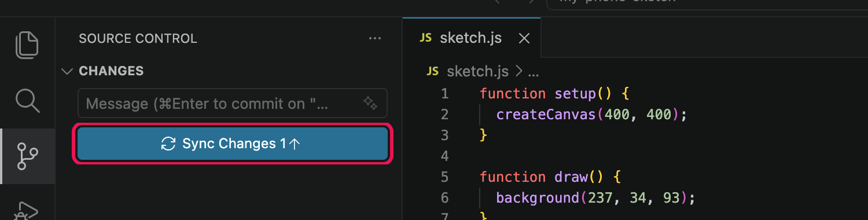The image size is (868, 220).
Task: Click the sparkle generate commit message icon
Action: click(x=370, y=103)
